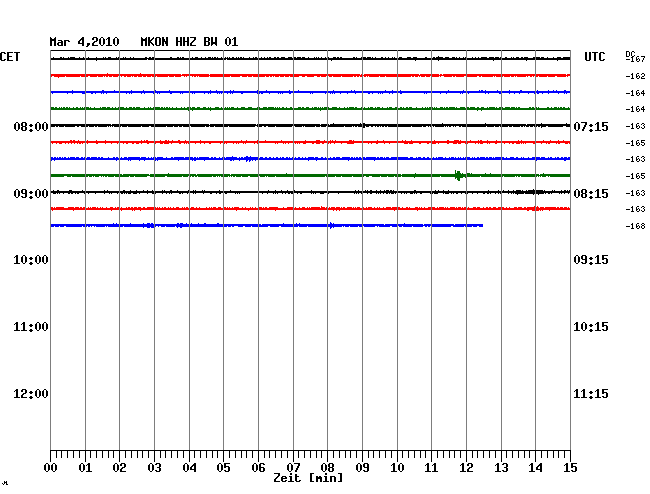650x494 pixels.
Task: Click x-axis minute label "12"
Action: tap(466, 468)
